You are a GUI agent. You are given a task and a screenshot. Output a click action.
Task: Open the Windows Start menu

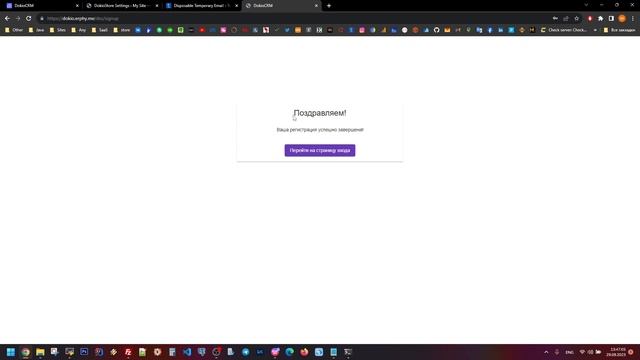tap(11, 352)
